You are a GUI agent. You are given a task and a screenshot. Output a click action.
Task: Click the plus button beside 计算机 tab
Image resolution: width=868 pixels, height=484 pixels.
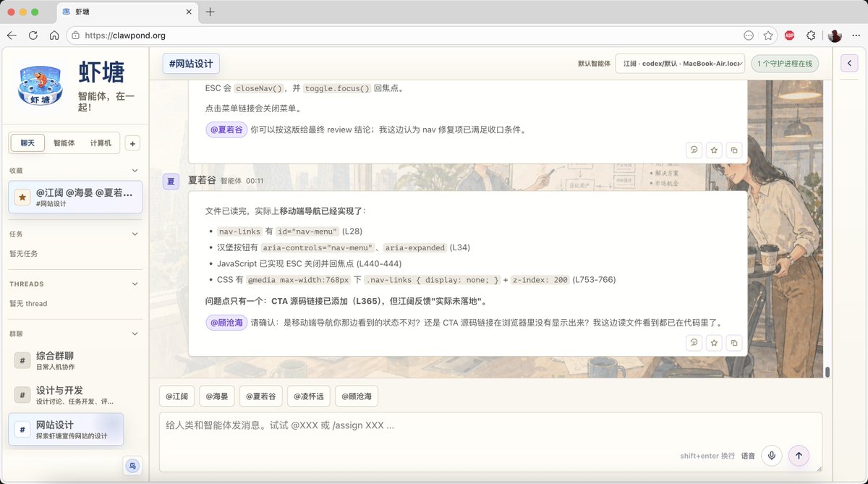[132, 143]
